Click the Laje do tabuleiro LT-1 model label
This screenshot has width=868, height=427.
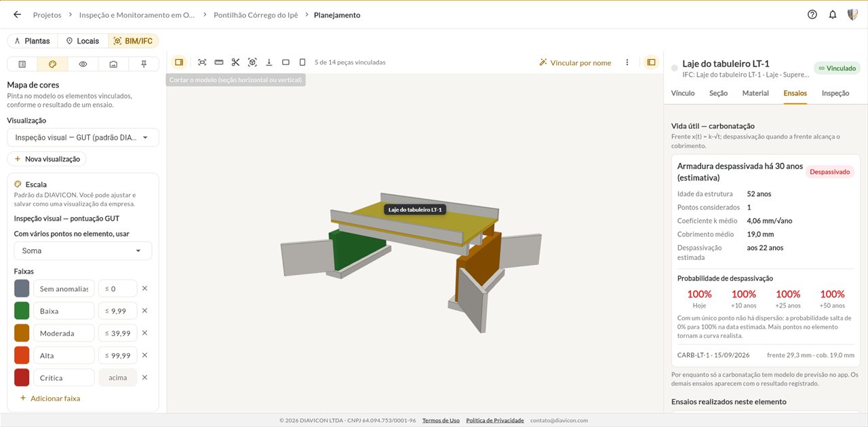(416, 210)
